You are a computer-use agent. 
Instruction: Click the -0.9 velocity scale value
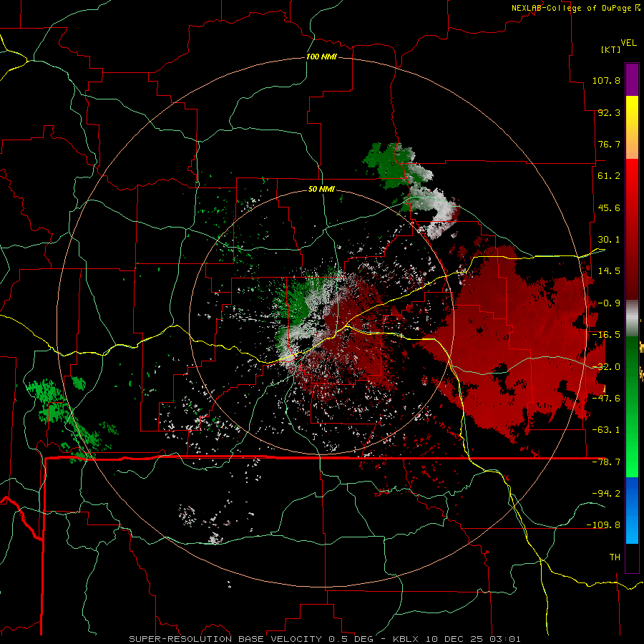click(609, 303)
